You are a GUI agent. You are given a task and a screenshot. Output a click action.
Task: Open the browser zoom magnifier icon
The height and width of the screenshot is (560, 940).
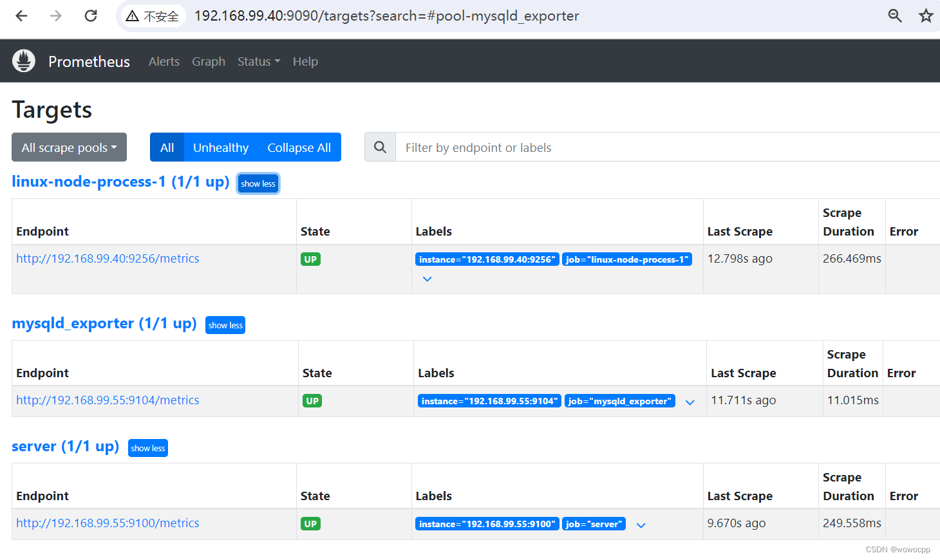tap(895, 15)
